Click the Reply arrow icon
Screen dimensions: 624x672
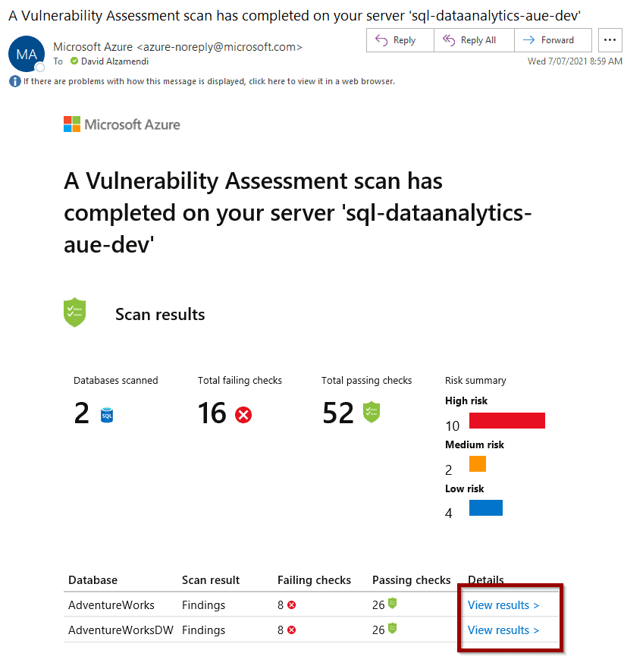[x=381, y=40]
